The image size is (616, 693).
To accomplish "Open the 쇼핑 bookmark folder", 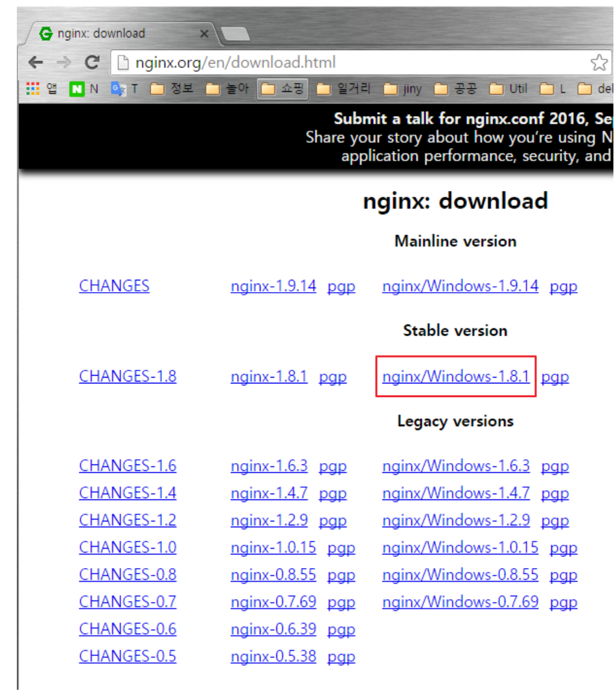I will click(x=282, y=89).
